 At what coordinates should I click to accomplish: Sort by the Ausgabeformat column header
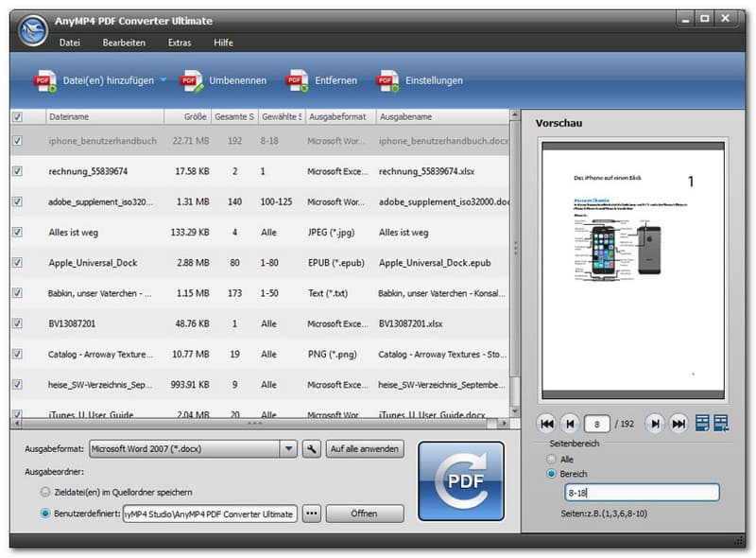coord(340,117)
